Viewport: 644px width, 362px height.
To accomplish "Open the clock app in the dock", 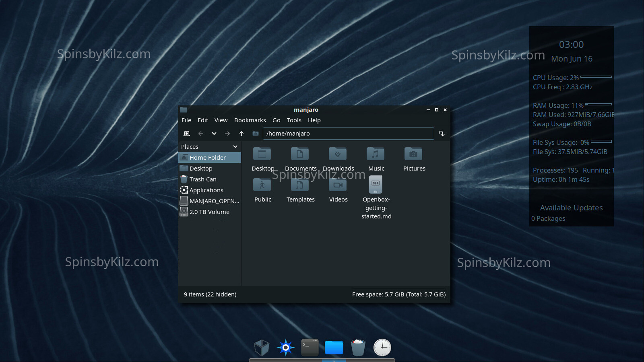I will 382,348.
